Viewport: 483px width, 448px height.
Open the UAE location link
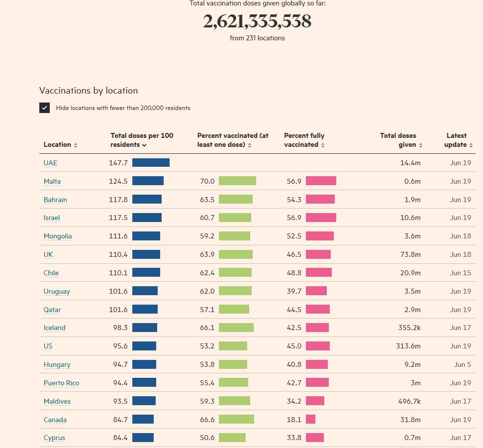50,163
